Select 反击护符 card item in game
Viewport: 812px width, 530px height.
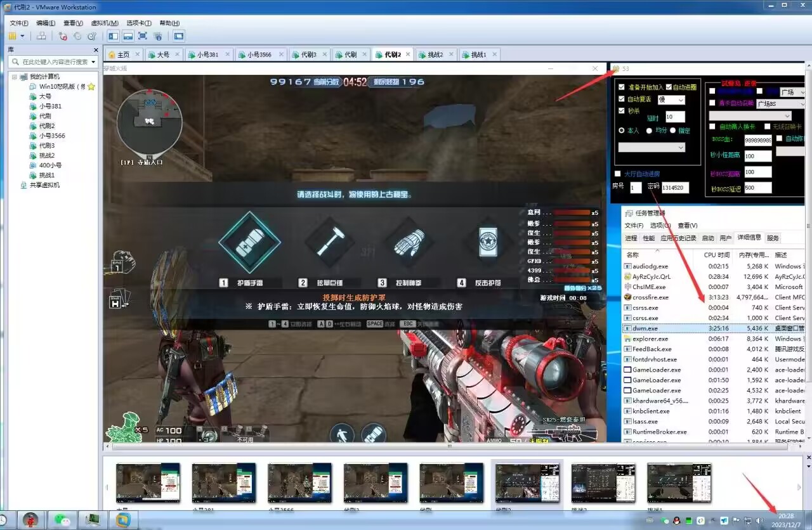click(487, 242)
